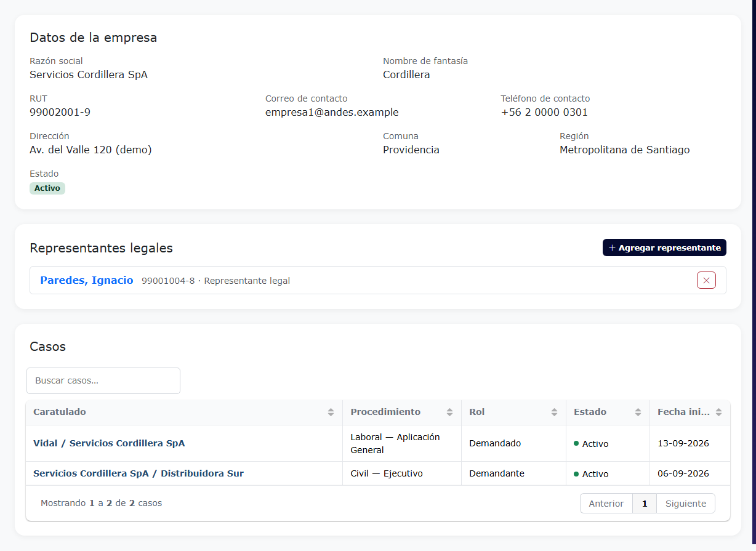Sort table by Fecha inicio column arrows

click(718, 412)
